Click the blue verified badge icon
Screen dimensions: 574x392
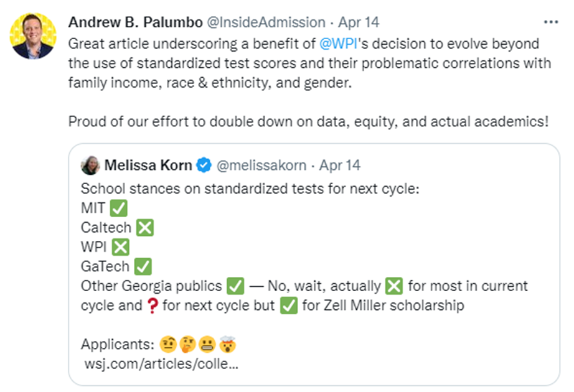(x=204, y=165)
